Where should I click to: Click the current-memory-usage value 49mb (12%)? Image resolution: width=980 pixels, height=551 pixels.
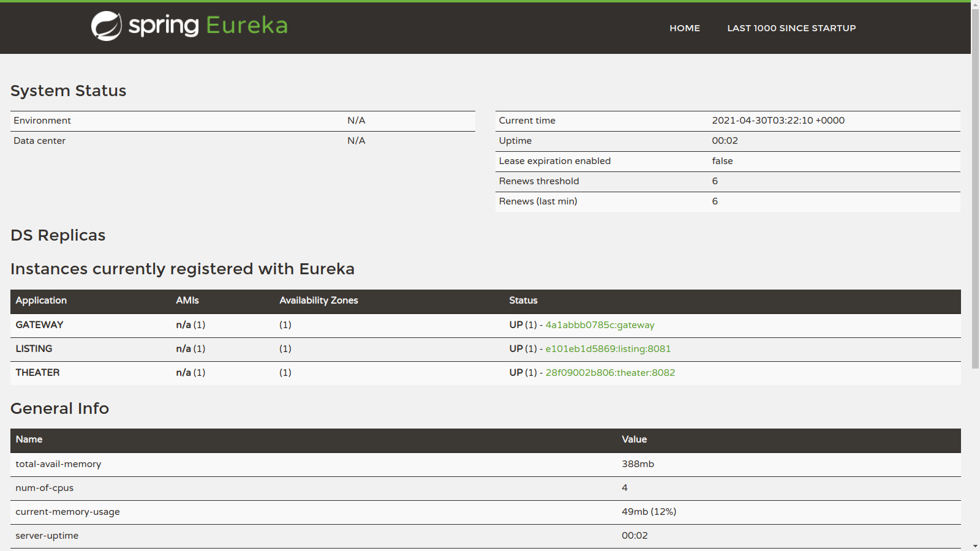[649, 512]
